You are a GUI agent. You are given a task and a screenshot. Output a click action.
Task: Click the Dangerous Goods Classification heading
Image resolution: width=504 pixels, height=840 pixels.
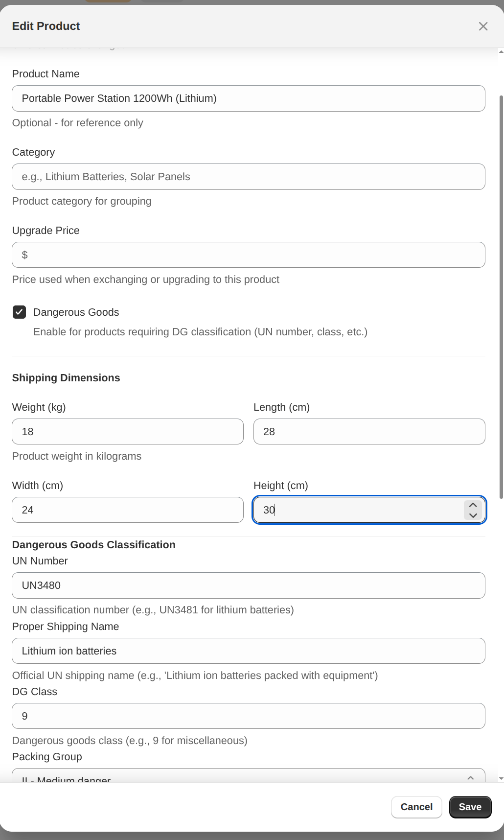click(94, 545)
